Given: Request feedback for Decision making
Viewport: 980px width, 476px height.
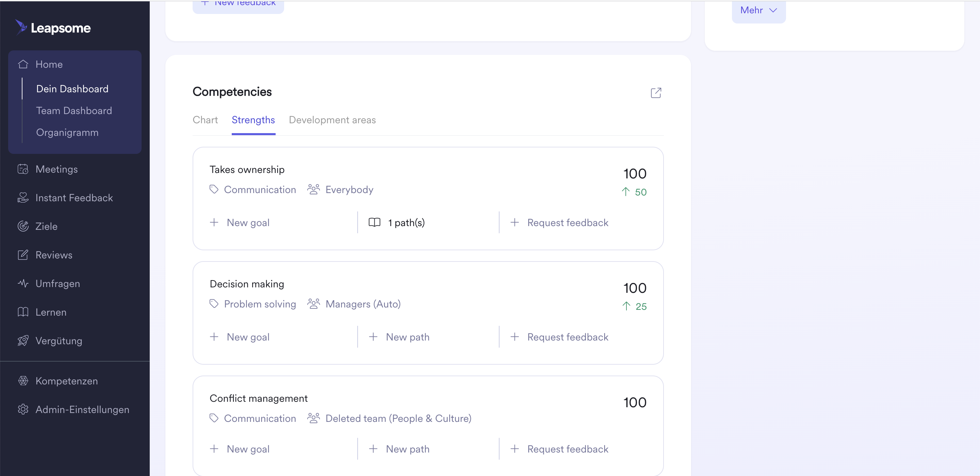Looking at the screenshot, I should click(559, 337).
